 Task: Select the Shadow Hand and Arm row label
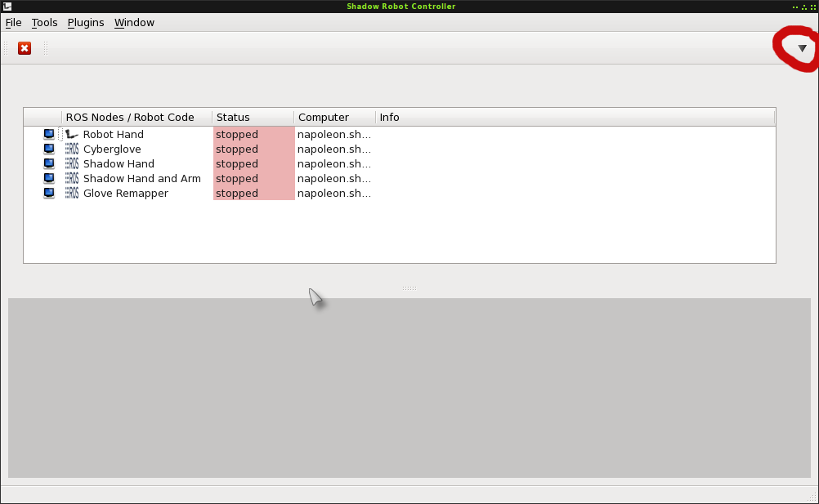pyautogui.click(x=142, y=178)
